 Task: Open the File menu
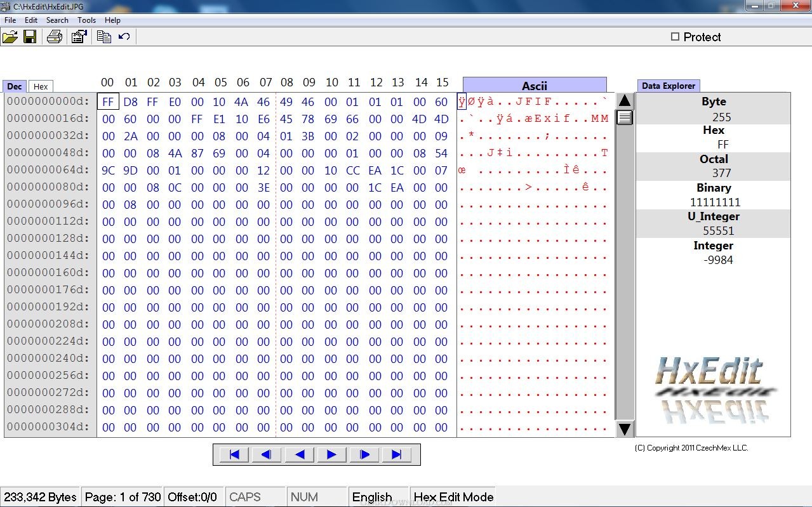[x=10, y=20]
